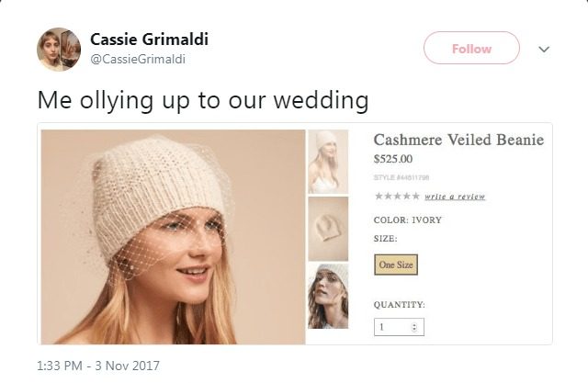Select thumbnail of model in white dress
The width and height of the screenshot is (588, 383).
coord(328,162)
